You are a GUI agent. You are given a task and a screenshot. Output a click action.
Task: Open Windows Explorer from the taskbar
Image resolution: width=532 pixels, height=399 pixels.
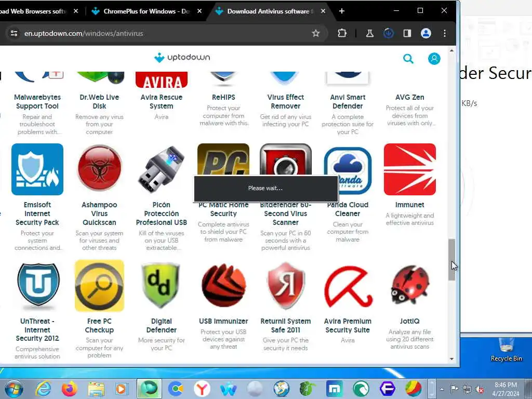(x=96, y=389)
